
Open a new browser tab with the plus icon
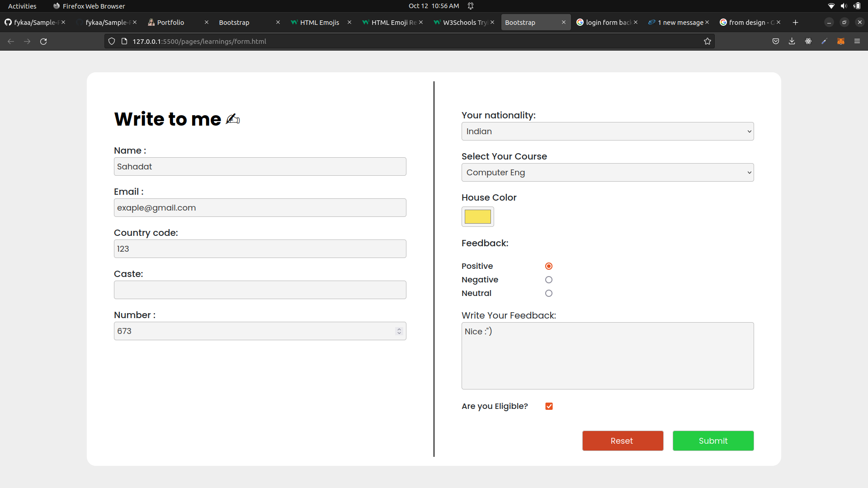point(795,22)
